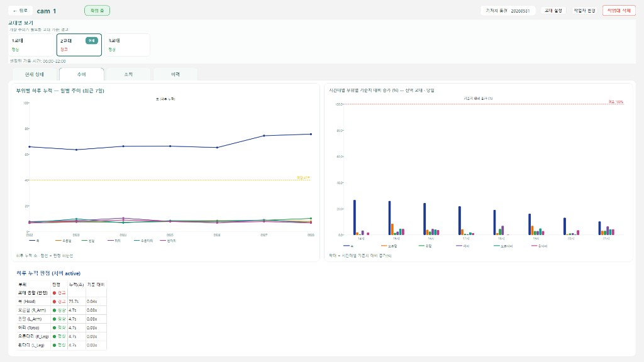This screenshot has width=644, height=362.
Task: Click the 오른다리 (R_Leg) row label
Action: [33, 336]
